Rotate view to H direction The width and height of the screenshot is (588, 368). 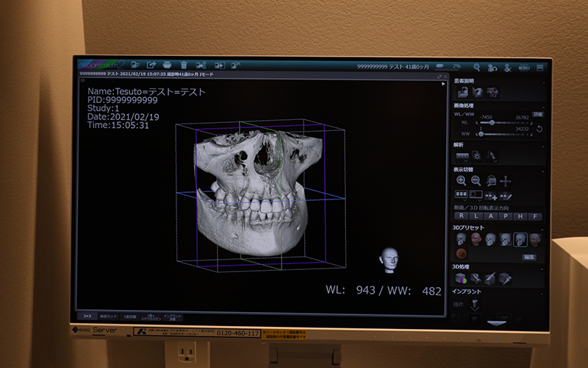520,216
